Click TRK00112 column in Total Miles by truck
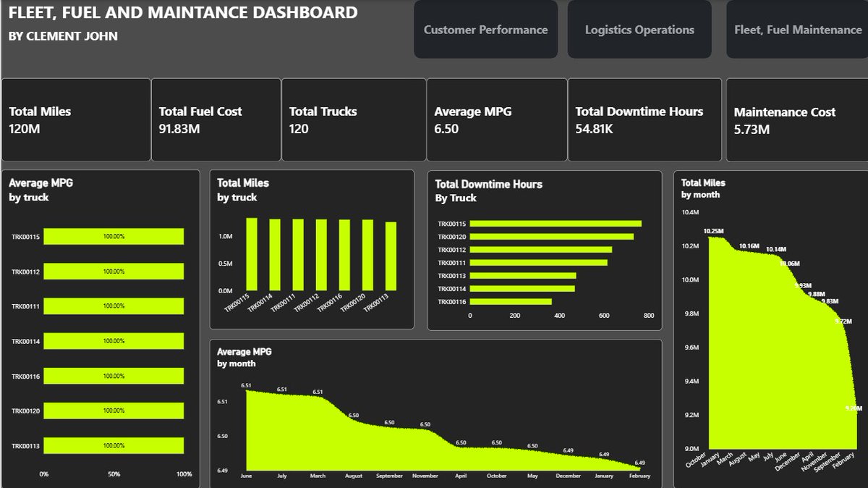The image size is (868, 488). (321, 255)
